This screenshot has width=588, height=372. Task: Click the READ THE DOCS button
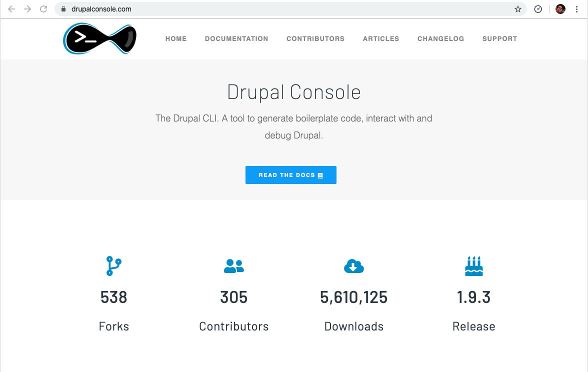pyautogui.click(x=291, y=175)
